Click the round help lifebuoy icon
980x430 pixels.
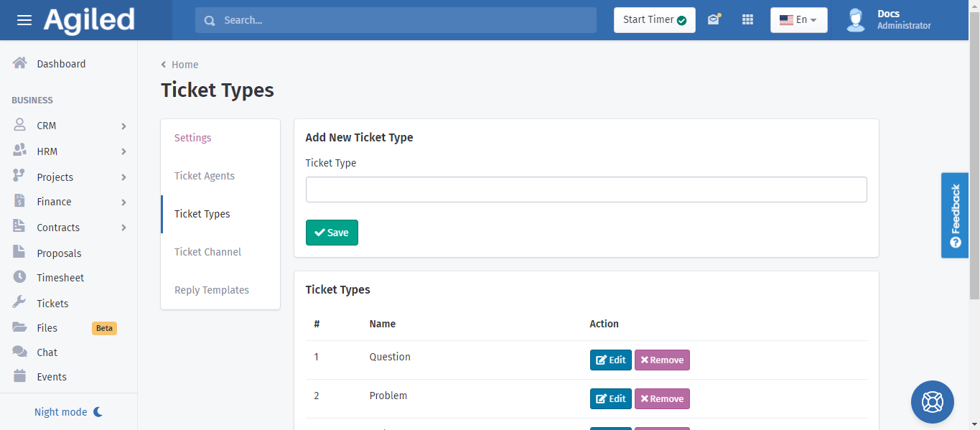(932, 401)
